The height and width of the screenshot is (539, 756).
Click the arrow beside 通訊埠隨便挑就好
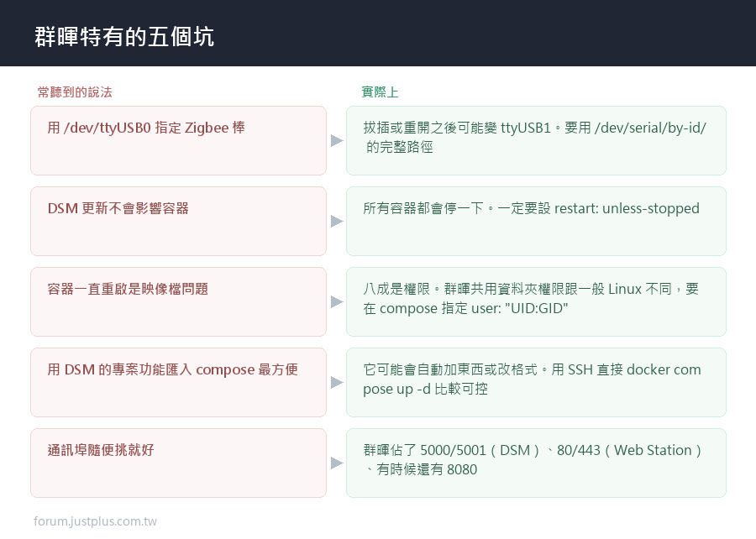coord(337,463)
